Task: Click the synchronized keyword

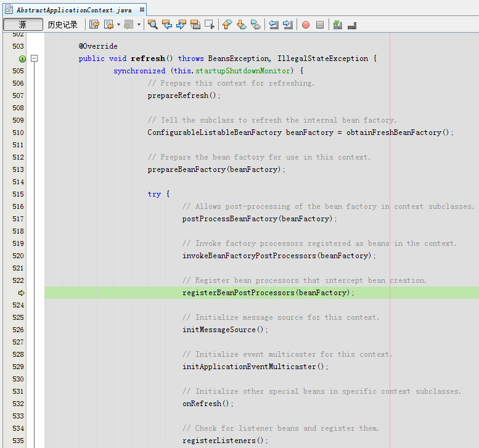Action: pyautogui.click(x=139, y=71)
